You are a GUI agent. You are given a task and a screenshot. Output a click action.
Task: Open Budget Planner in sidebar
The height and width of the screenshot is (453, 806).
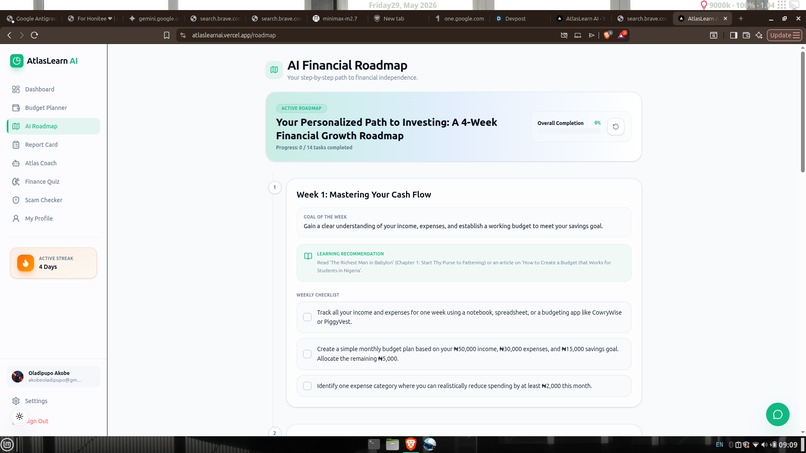tap(53, 108)
